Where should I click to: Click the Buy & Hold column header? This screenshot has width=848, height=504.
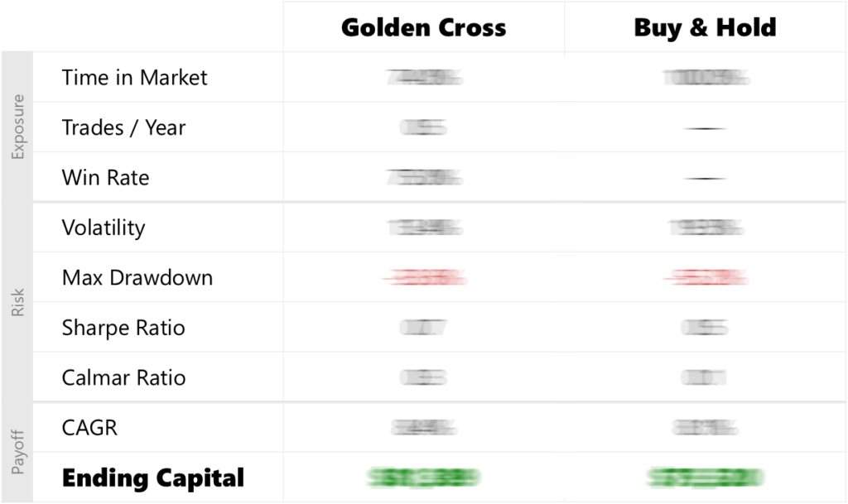point(705,28)
